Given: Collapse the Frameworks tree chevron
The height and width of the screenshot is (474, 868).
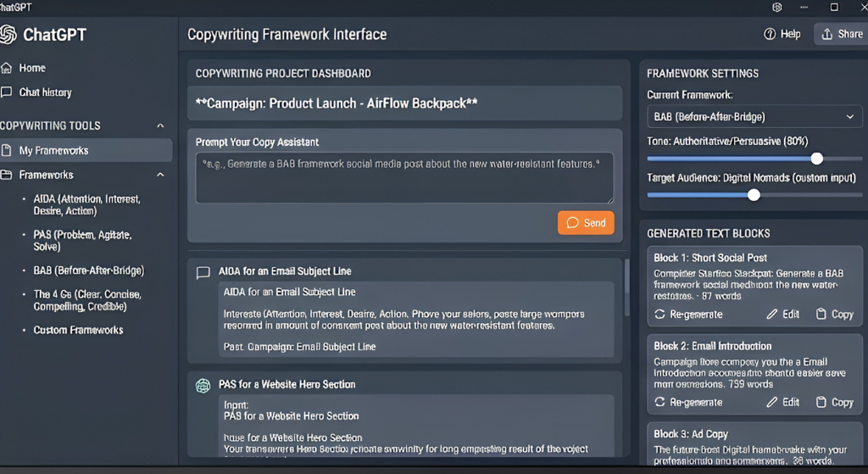Looking at the screenshot, I should click(160, 175).
